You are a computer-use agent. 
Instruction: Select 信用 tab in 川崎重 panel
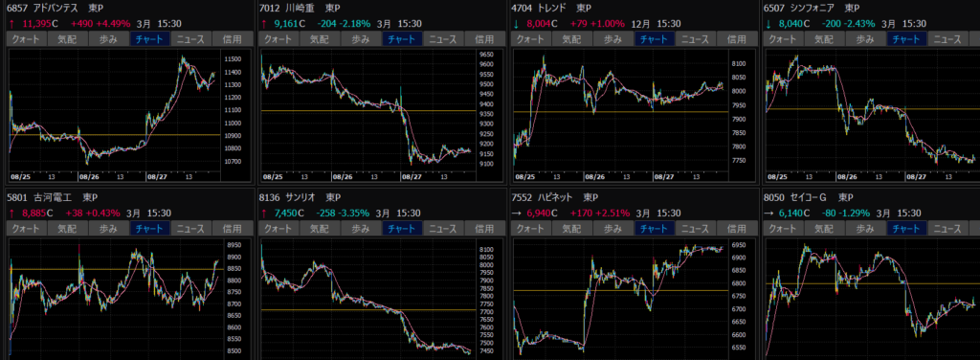(484, 38)
